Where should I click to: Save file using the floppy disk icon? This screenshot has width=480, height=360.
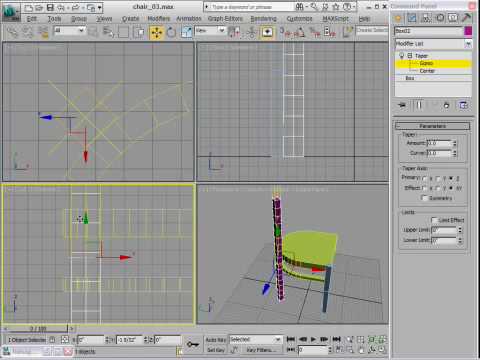pyautogui.click(x=50, y=7)
